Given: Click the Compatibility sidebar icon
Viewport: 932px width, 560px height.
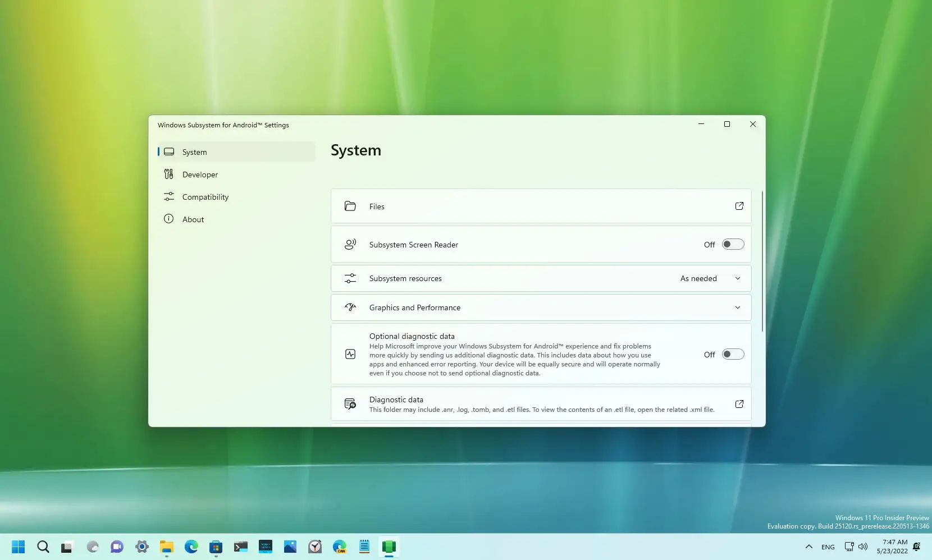Looking at the screenshot, I should (169, 196).
